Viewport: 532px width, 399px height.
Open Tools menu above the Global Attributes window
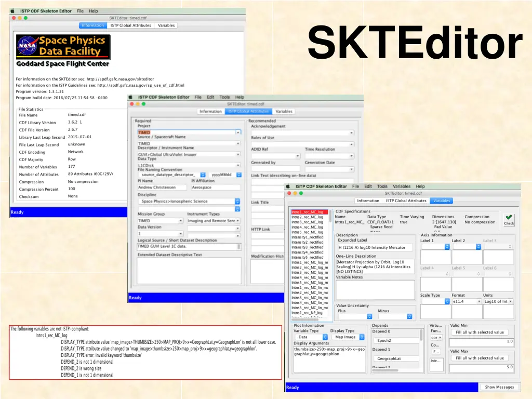[224, 97]
